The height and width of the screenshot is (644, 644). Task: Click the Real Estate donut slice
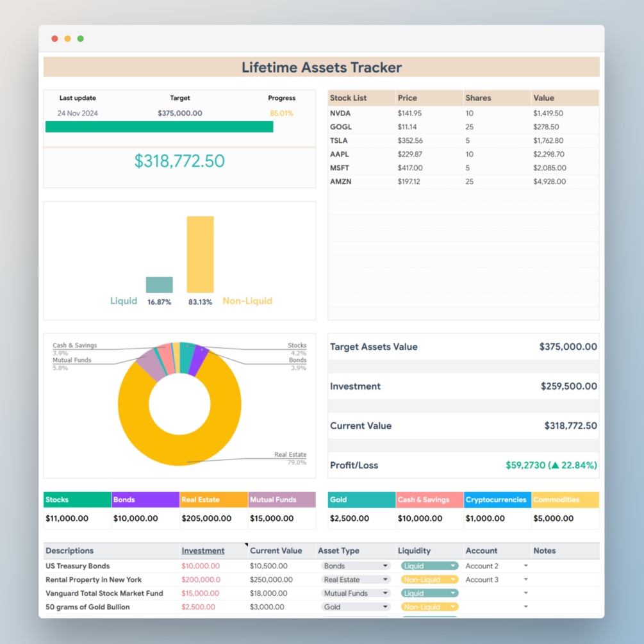click(x=181, y=450)
